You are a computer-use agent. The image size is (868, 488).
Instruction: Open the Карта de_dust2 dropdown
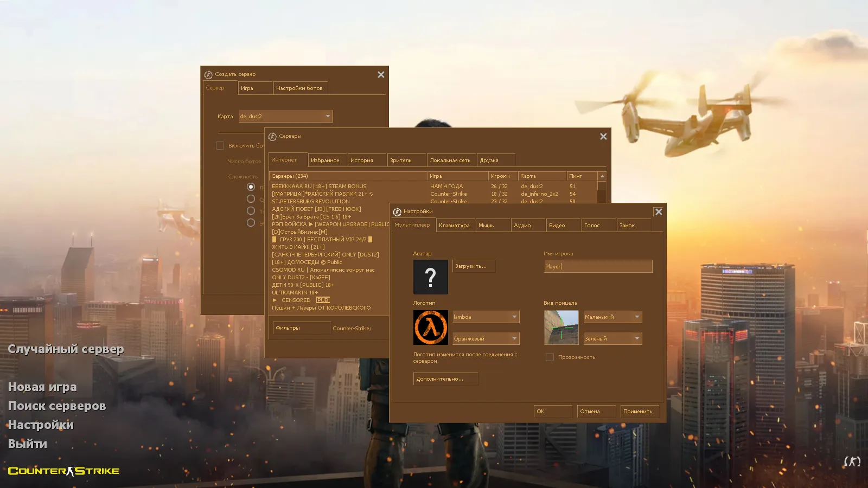(x=328, y=116)
